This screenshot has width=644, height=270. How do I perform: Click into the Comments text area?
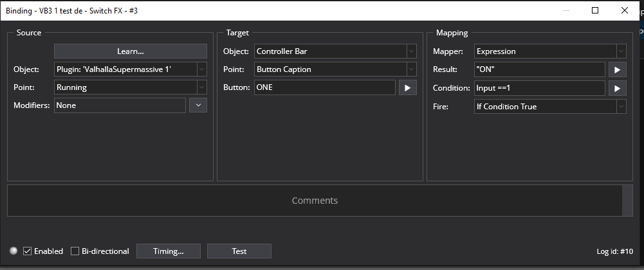tap(315, 201)
